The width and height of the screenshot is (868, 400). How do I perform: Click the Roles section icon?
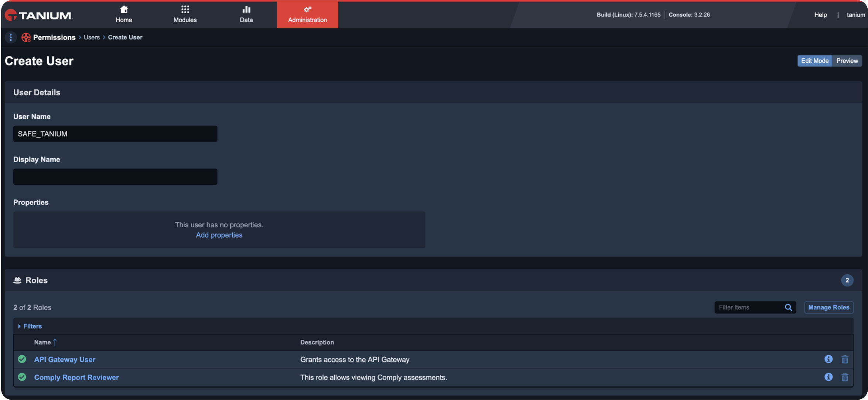(x=17, y=280)
